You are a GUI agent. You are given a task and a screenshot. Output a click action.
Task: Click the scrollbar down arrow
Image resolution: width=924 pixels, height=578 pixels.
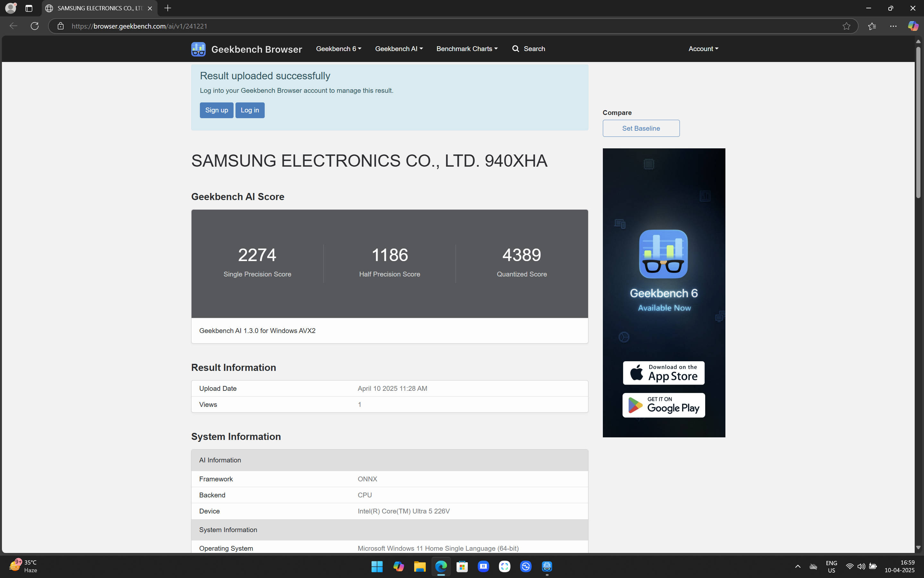tap(918, 548)
